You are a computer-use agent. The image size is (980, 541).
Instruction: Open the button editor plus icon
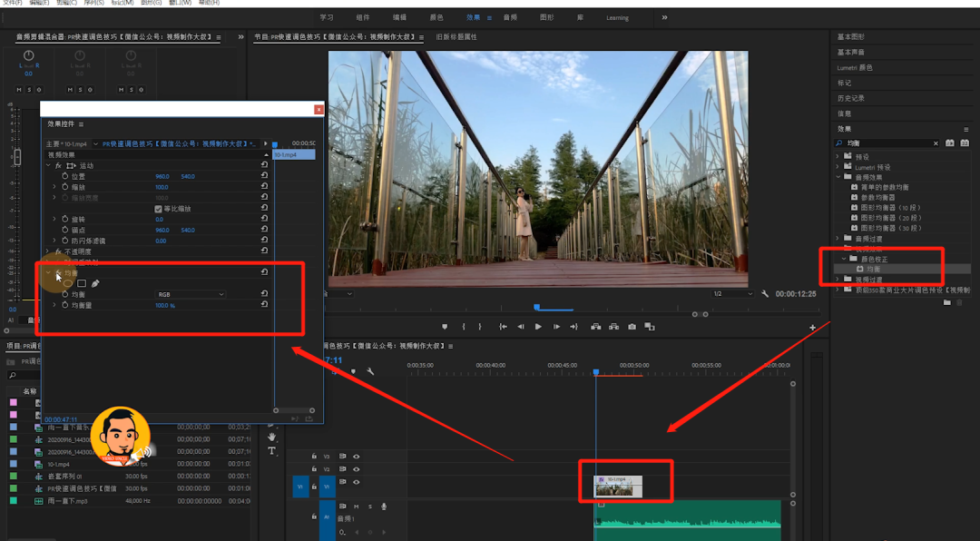[812, 327]
